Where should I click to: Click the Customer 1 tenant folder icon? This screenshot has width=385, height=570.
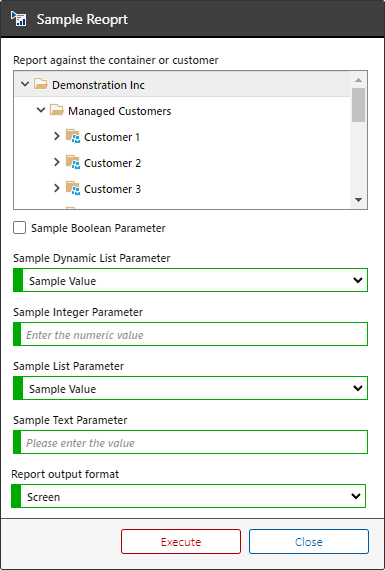pyautogui.click(x=73, y=137)
